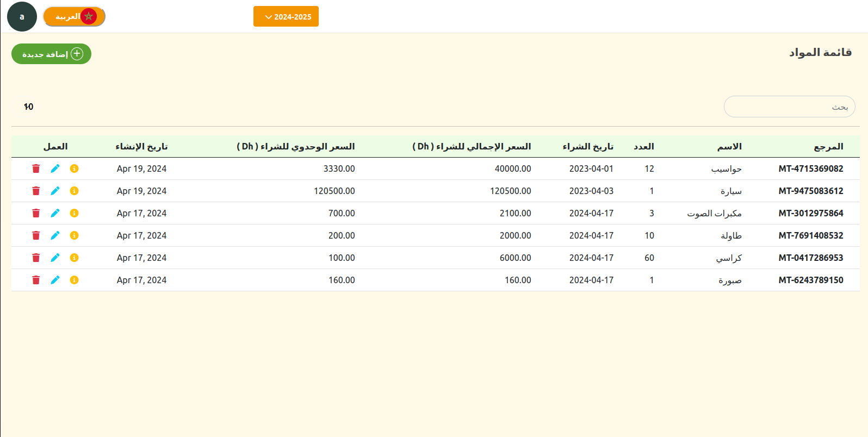Image resolution: width=868 pixels, height=437 pixels.
Task: Click reference MT-7691408532
Action: click(x=811, y=235)
